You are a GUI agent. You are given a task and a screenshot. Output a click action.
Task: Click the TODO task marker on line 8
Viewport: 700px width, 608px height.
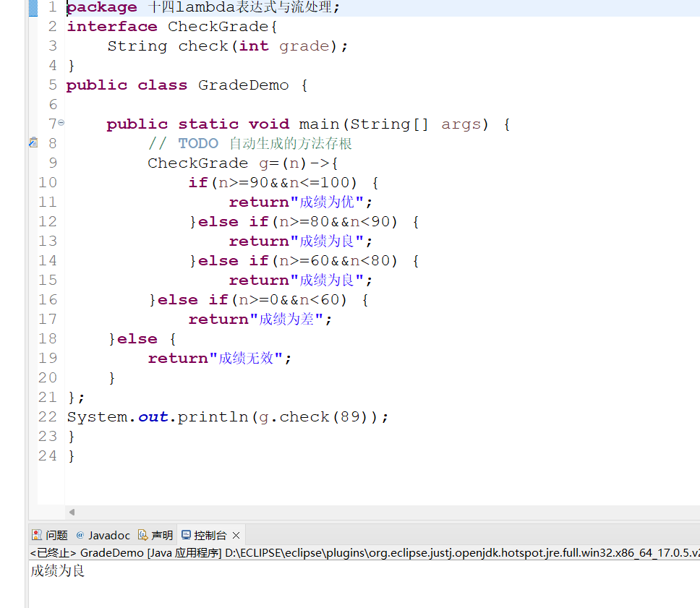(33, 142)
